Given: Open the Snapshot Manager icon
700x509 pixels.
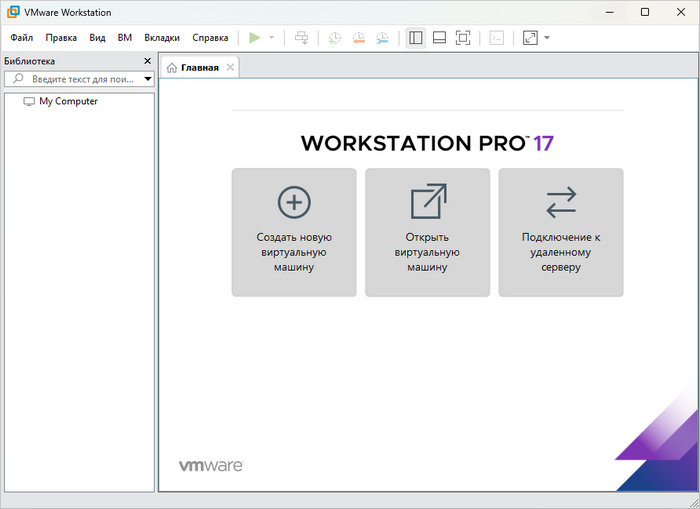Looking at the screenshot, I should pyautogui.click(x=383, y=38).
